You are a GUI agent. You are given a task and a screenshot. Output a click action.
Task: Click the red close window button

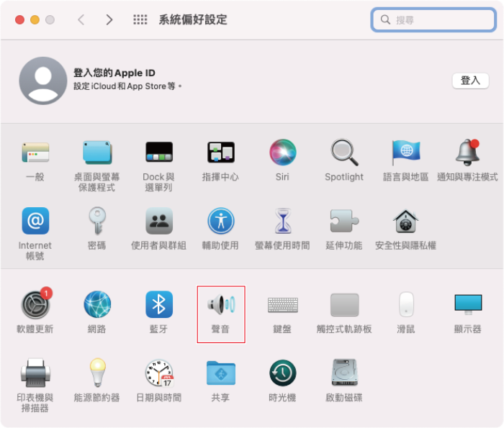[x=20, y=20]
